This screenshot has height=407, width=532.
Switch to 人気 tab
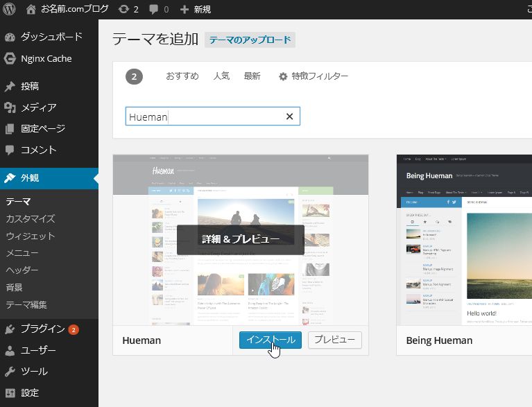pyautogui.click(x=221, y=76)
